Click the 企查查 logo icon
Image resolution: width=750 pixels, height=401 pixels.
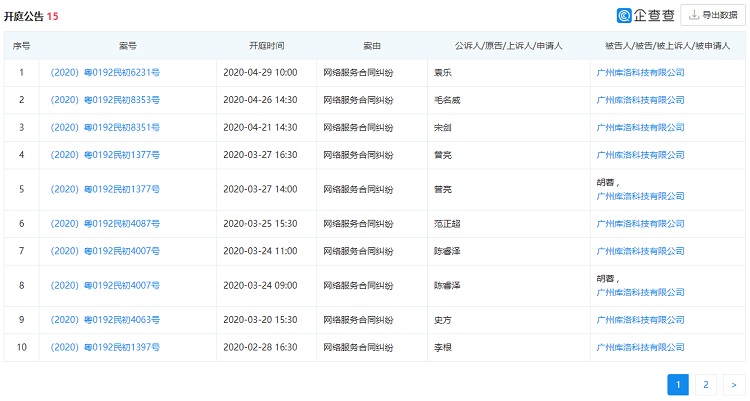click(x=624, y=15)
